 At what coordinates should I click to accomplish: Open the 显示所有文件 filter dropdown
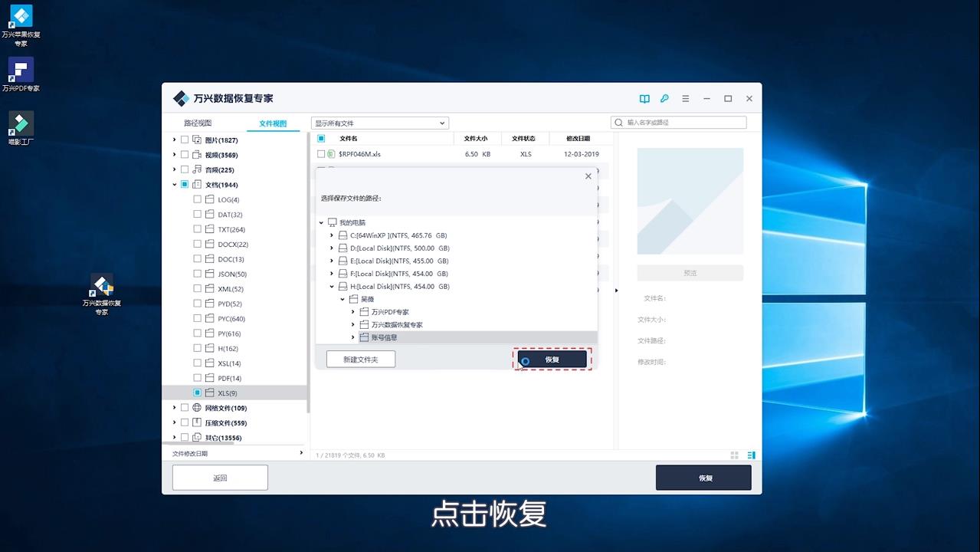tap(380, 123)
